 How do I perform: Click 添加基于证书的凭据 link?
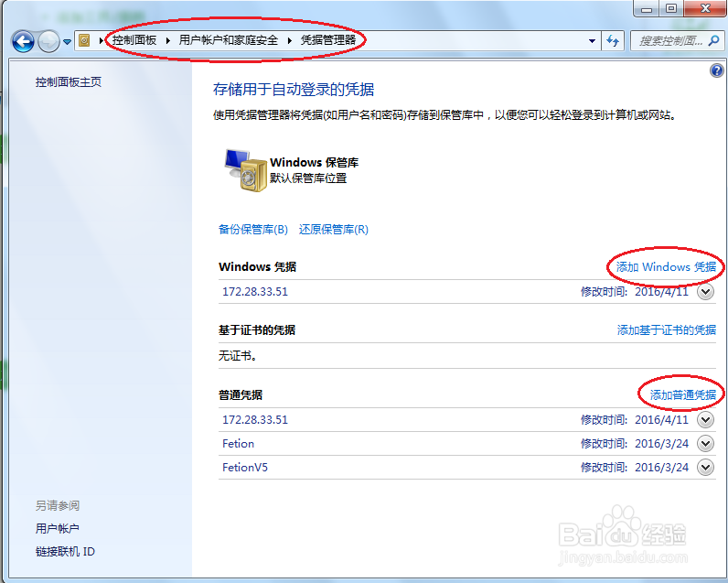click(666, 330)
